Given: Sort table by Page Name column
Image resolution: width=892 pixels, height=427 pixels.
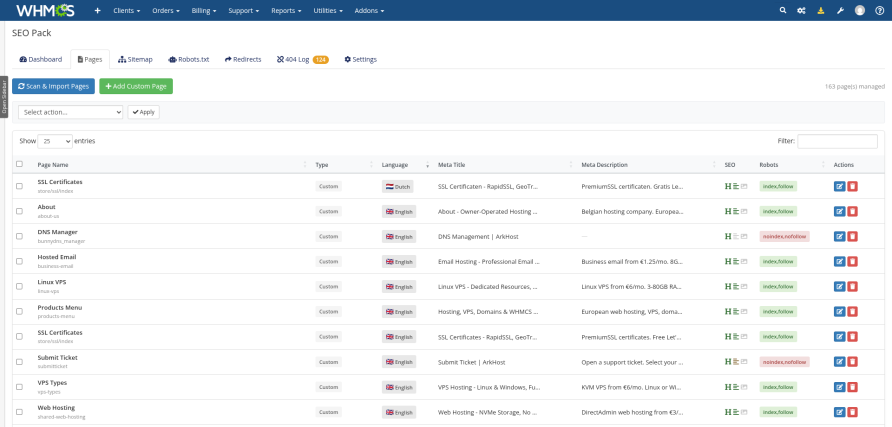Looking at the screenshot, I should click(x=171, y=165).
